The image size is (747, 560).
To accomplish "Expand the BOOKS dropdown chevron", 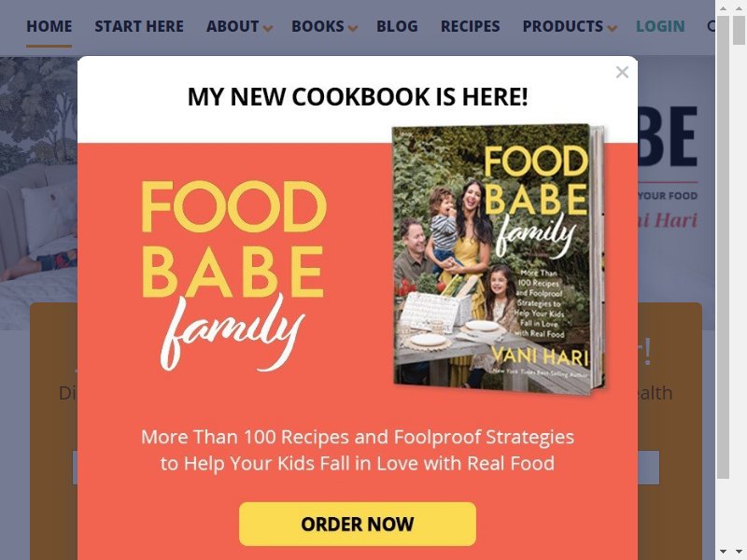I will pos(353,29).
